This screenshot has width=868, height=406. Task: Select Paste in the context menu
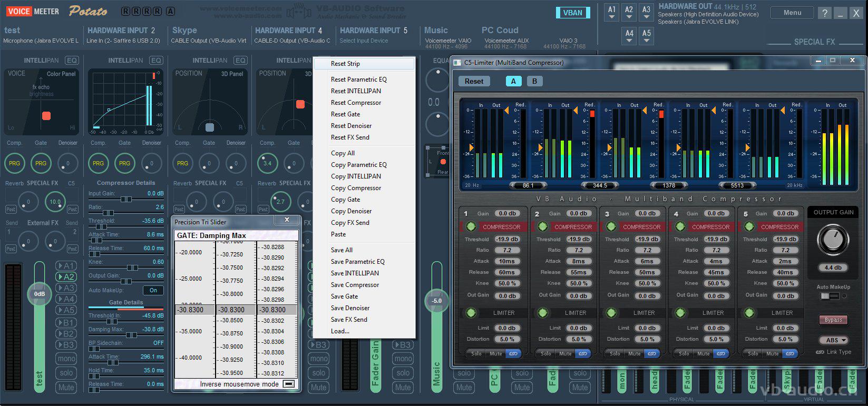(364, 234)
